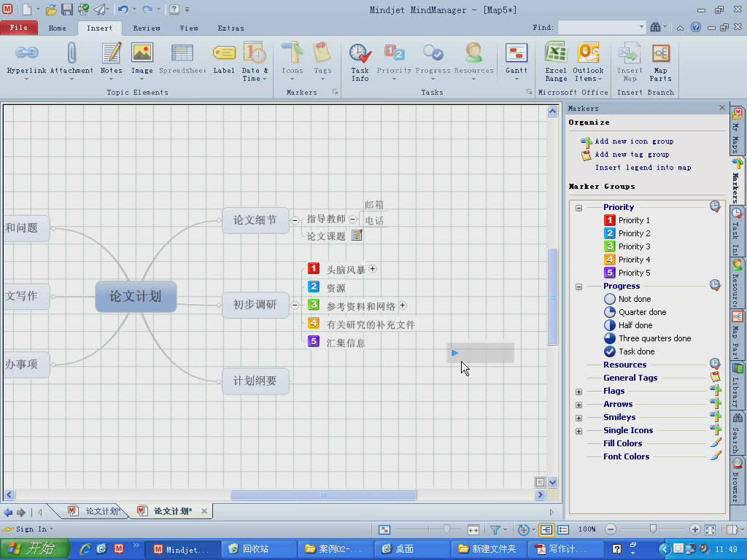Open the Icons markers gallery
Image resolution: width=747 pixels, height=560 pixels.
(x=292, y=59)
